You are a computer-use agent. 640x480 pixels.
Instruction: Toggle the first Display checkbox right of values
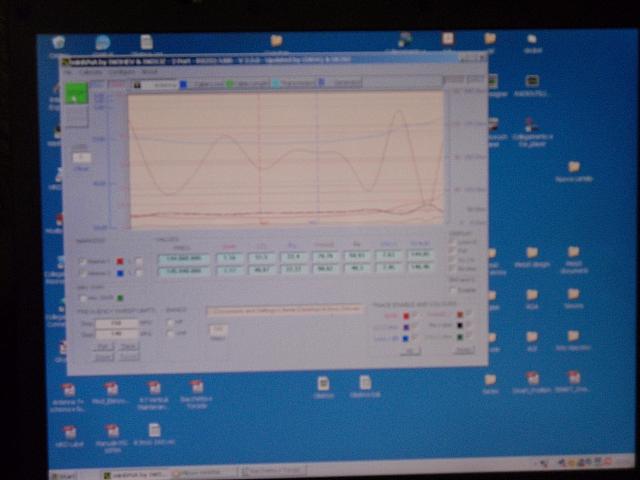pyautogui.click(x=453, y=242)
